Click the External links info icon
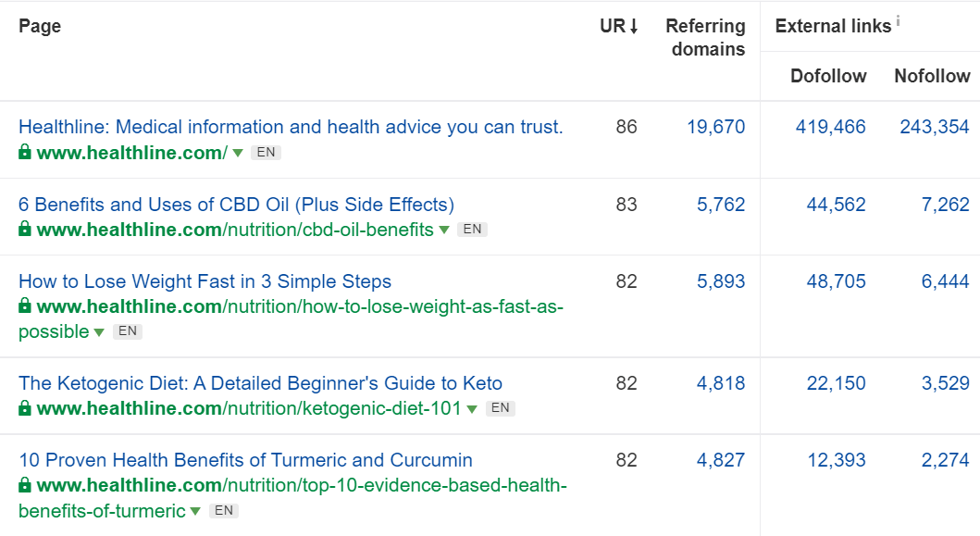 tap(898, 21)
